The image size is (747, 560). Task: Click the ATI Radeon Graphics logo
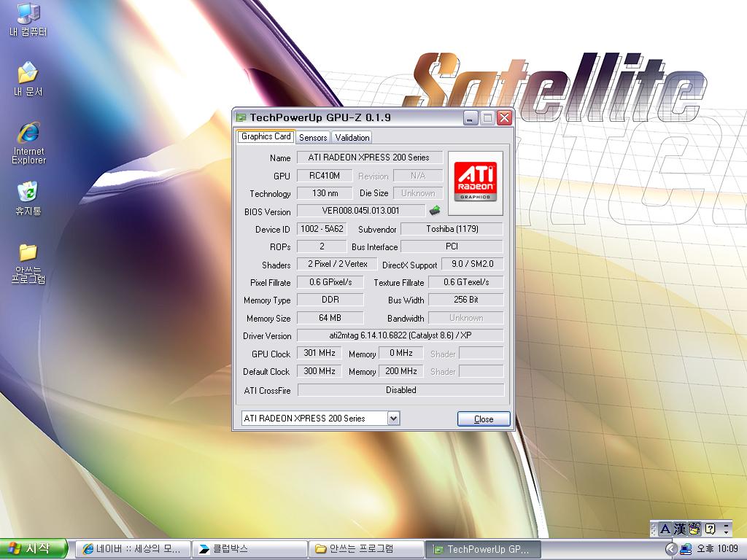[x=475, y=183]
